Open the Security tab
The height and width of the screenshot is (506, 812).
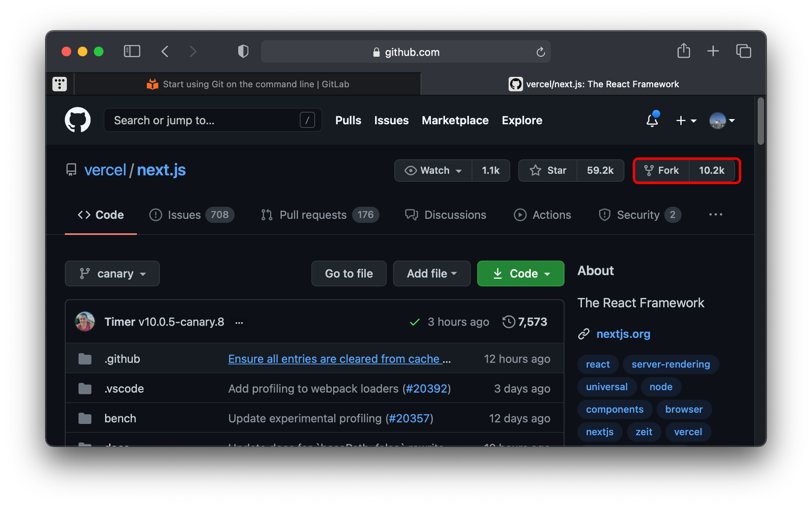coord(640,215)
